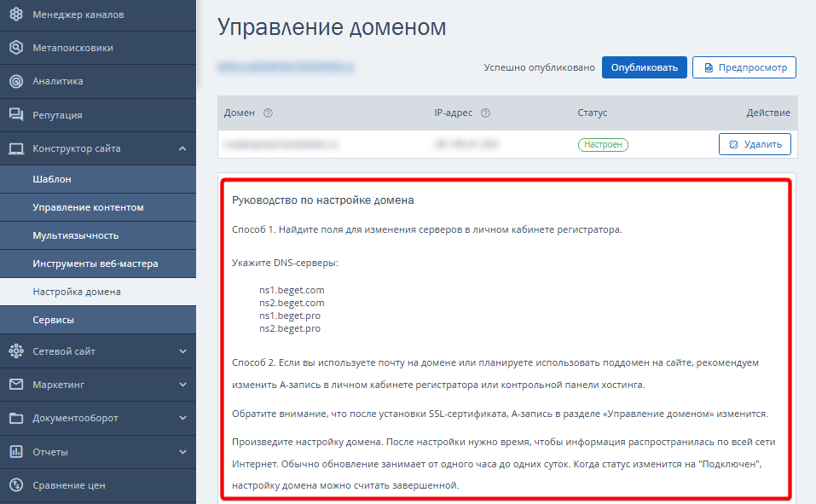Click the Маркетинг envelope icon
Image resolution: width=816 pixels, height=504 pixels.
[16, 385]
